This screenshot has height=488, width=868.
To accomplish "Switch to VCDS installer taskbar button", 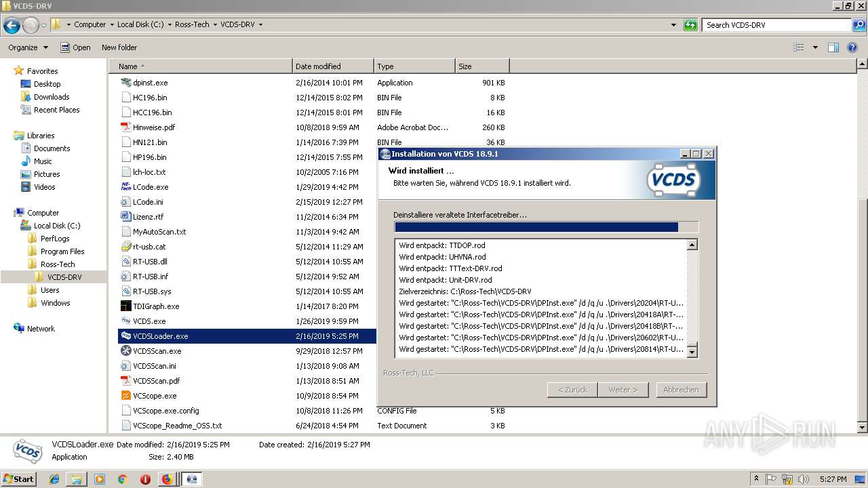I will 191,479.
